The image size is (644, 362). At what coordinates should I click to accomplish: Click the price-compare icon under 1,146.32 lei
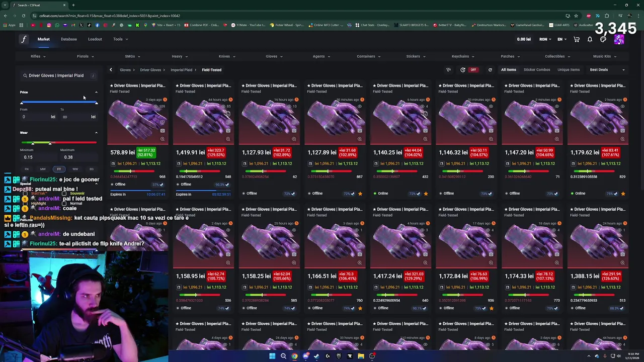(442, 163)
